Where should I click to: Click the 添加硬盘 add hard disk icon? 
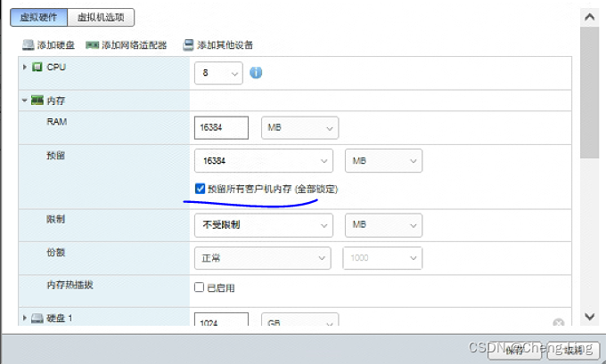click(29, 45)
